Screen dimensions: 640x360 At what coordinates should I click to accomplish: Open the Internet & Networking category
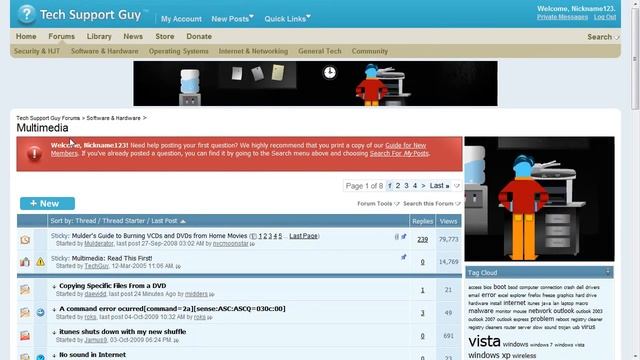click(x=253, y=51)
